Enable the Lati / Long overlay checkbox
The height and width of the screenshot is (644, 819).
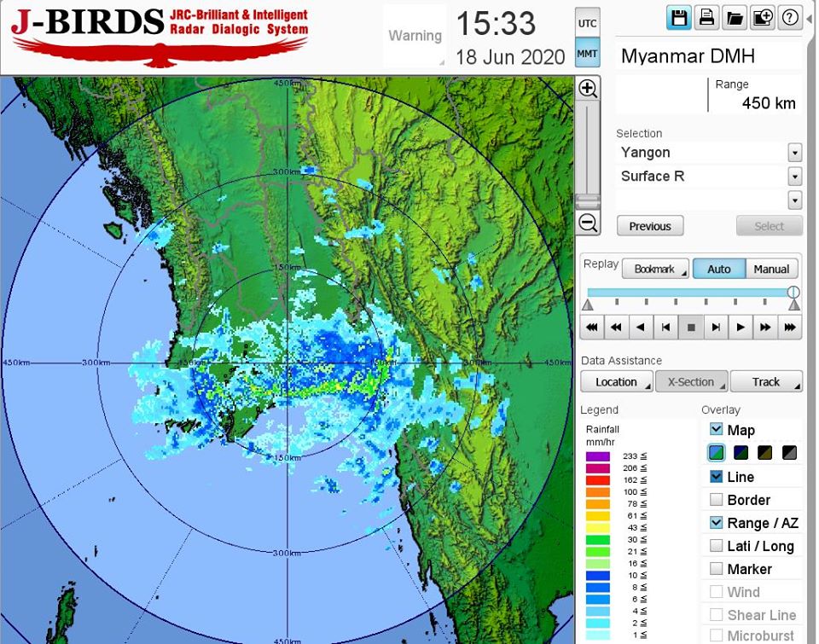pos(717,546)
